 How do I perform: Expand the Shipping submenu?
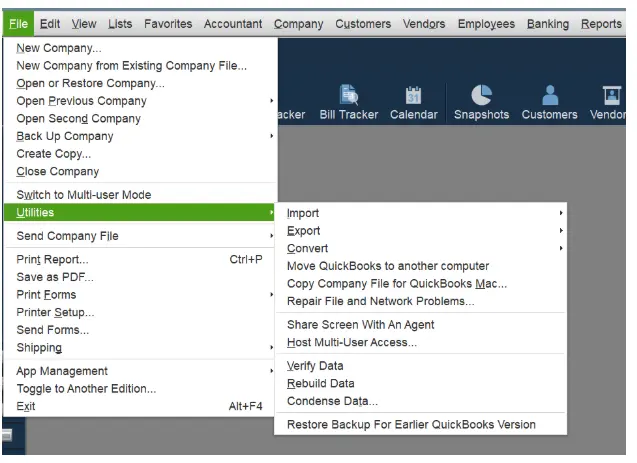point(140,348)
